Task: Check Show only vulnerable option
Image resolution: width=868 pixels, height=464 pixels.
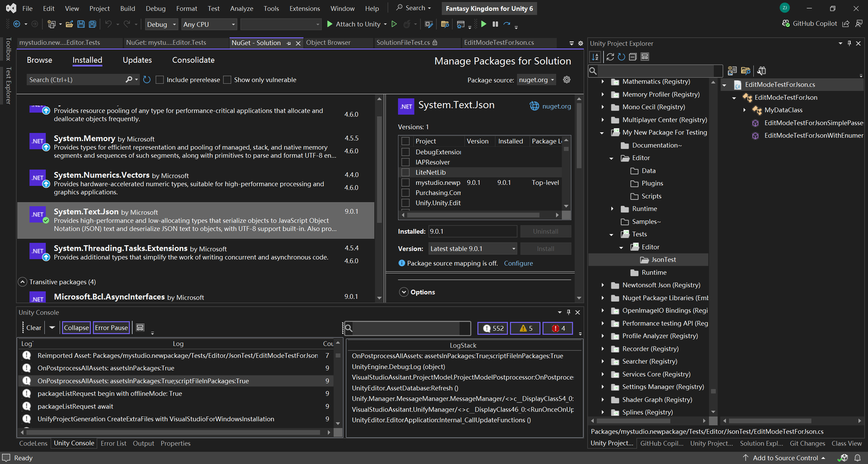Action: tap(227, 80)
